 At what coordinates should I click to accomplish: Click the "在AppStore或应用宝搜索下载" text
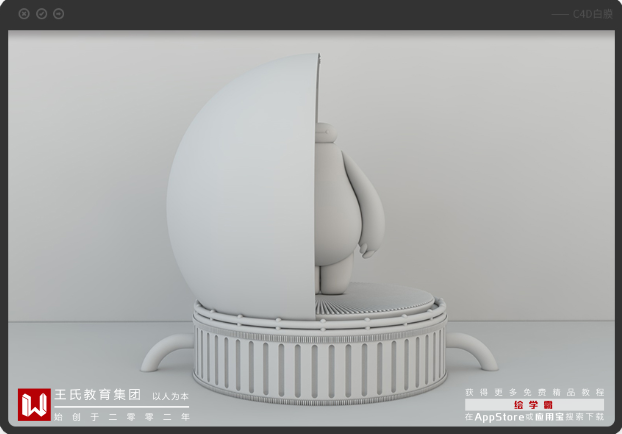pyautogui.click(x=534, y=417)
